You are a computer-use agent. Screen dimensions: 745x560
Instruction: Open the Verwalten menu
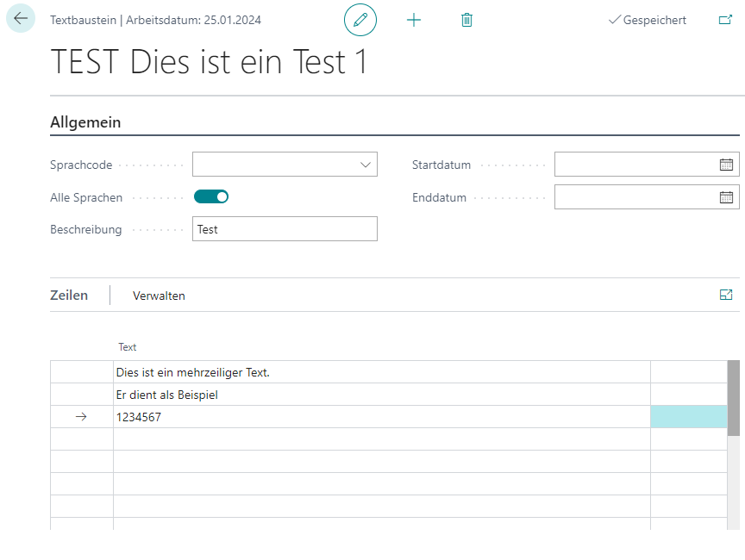click(159, 296)
